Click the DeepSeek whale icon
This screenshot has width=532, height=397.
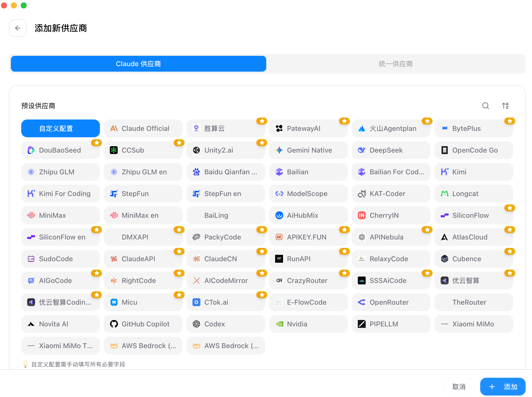pyautogui.click(x=362, y=150)
